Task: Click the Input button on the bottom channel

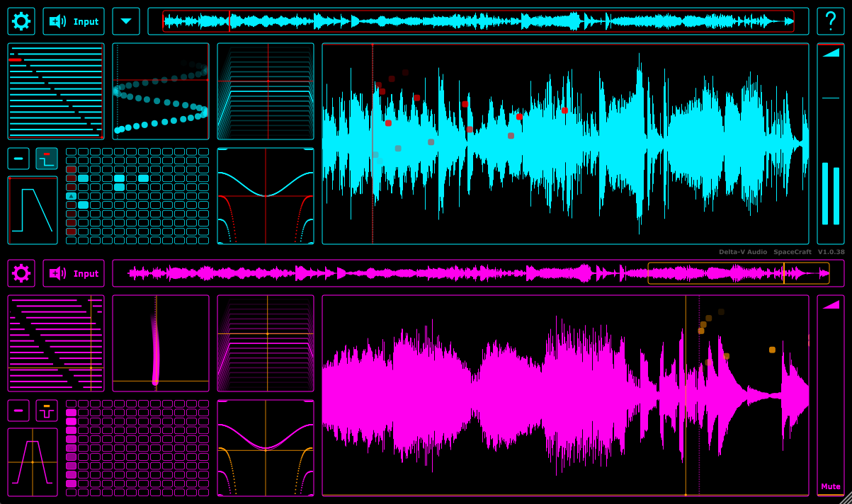Action: [x=73, y=273]
